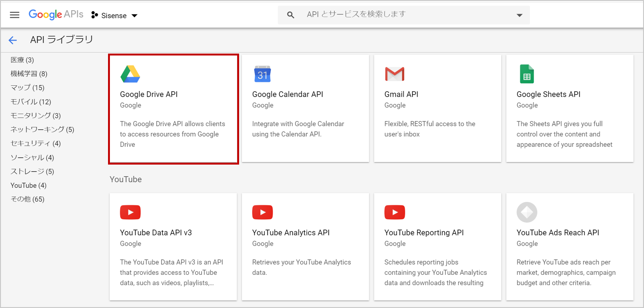This screenshot has width=644, height=308.
Task: Select the その他 (65) category
Action: point(28,199)
